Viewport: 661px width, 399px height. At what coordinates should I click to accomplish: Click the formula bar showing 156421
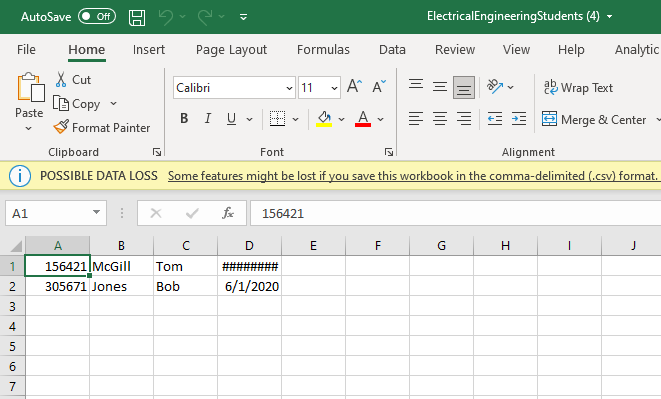coord(455,213)
